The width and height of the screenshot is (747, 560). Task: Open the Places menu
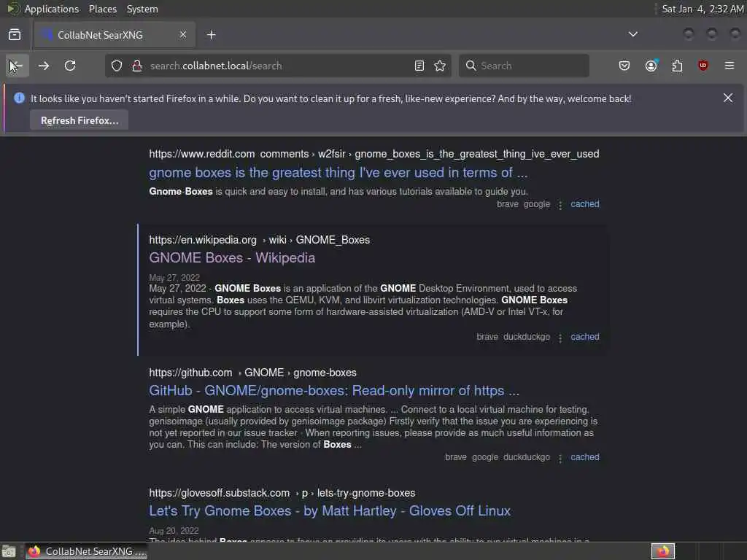tap(103, 9)
